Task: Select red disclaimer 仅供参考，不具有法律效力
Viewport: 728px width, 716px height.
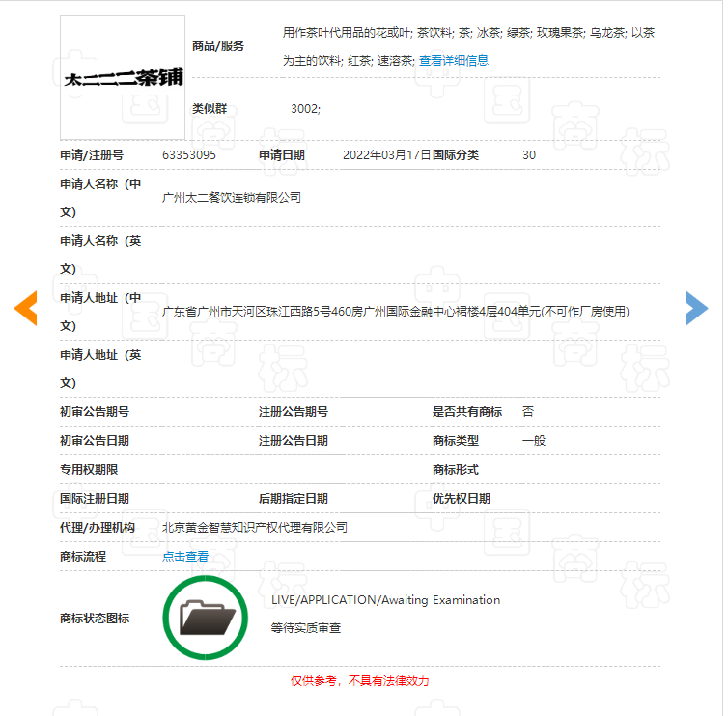Action: [x=360, y=680]
